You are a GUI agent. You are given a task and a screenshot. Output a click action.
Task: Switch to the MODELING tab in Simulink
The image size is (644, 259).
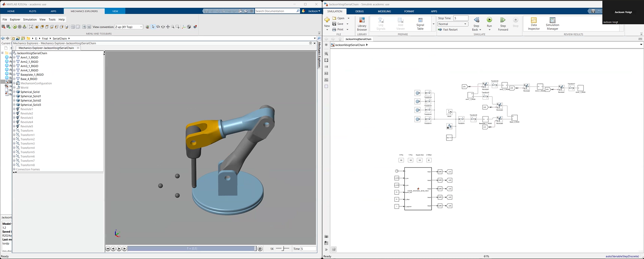click(x=384, y=11)
